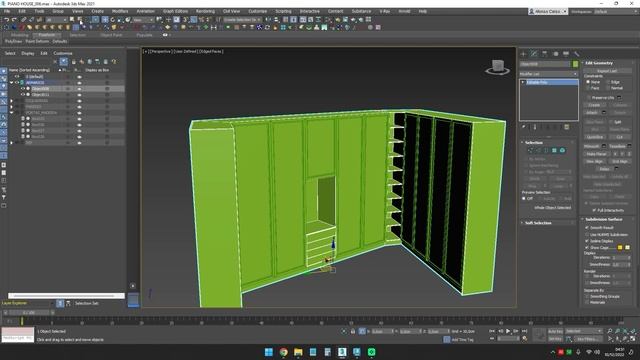Switch to the Create command panel

pos(524,54)
